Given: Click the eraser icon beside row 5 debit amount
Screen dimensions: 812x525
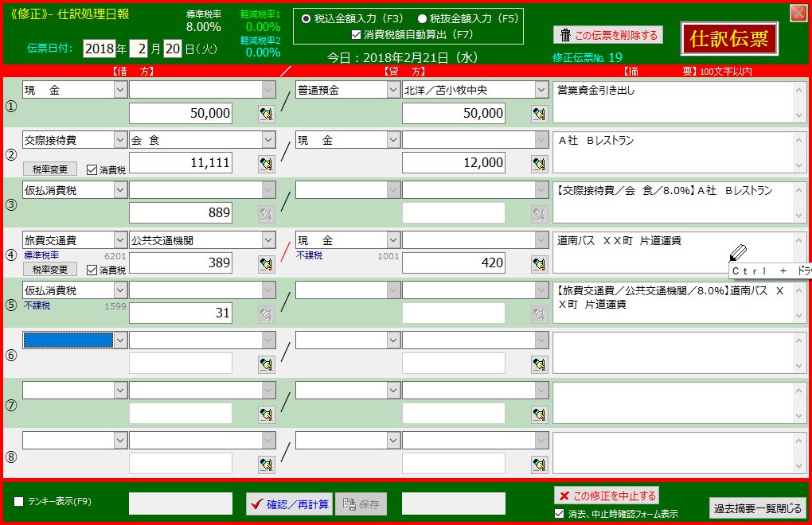Looking at the screenshot, I should (266, 314).
